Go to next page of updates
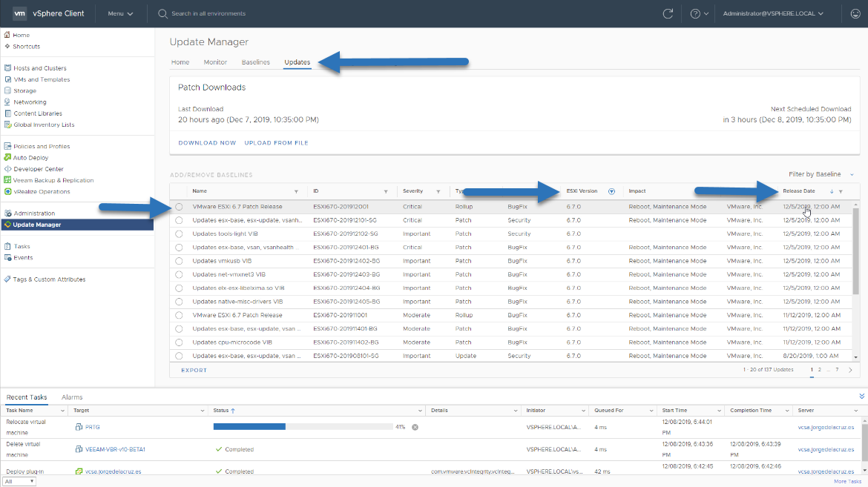 click(x=850, y=370)
